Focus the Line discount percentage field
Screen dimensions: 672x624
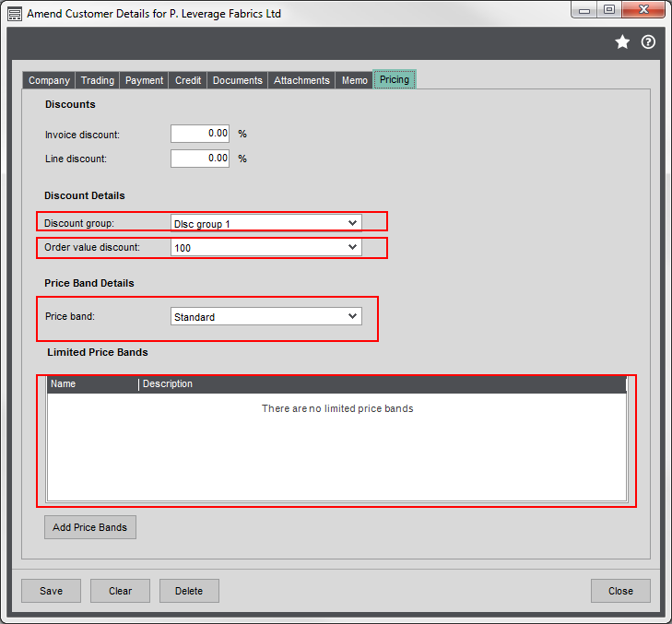pos(200,159)
